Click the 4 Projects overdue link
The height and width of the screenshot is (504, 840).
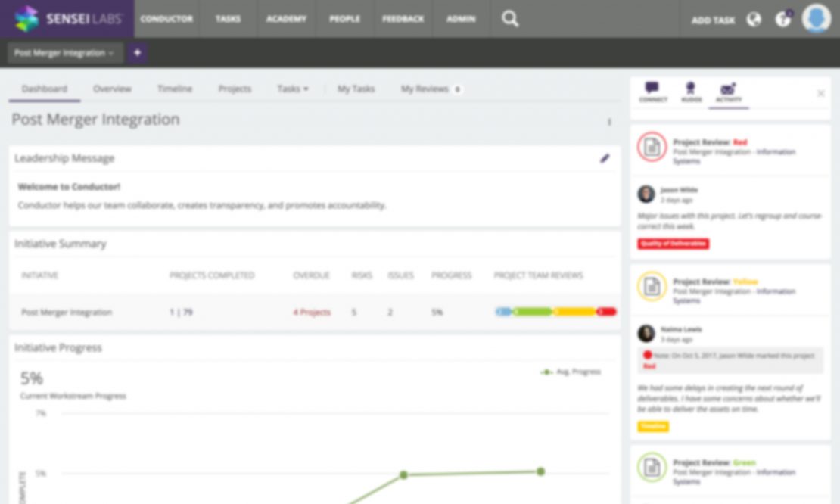coord(312,313)
